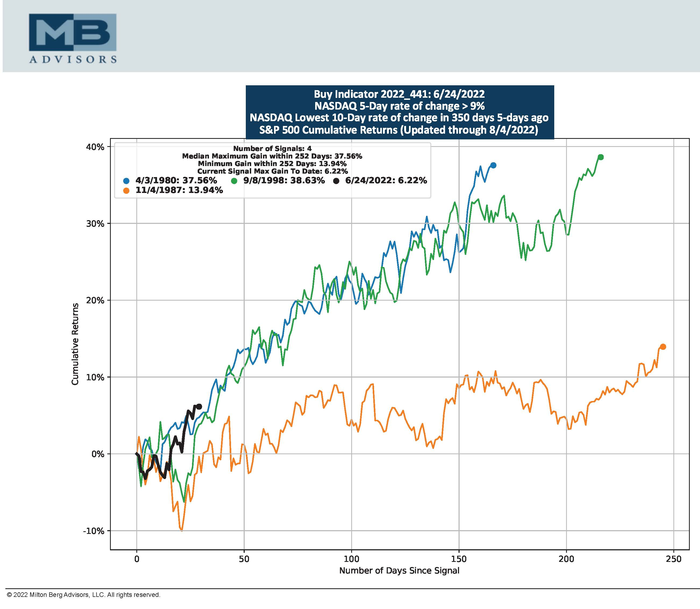The height and width of the screenshot is (609, 700).
Task: Click the black 6/24/2022 legend dot
Action: [336, 181]
